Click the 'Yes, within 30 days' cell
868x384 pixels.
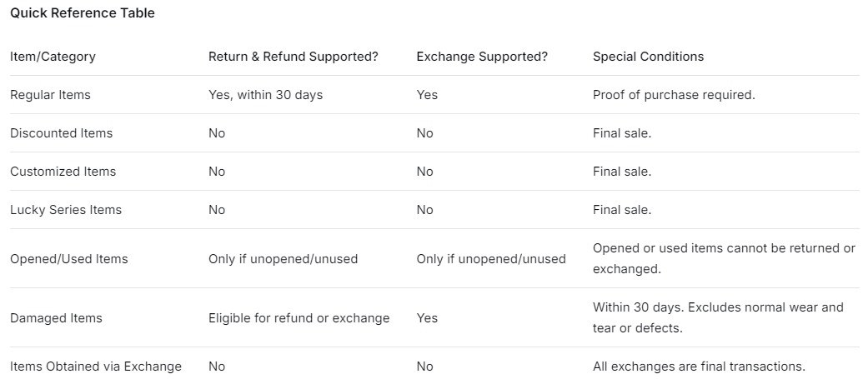[x=265, y=95]
